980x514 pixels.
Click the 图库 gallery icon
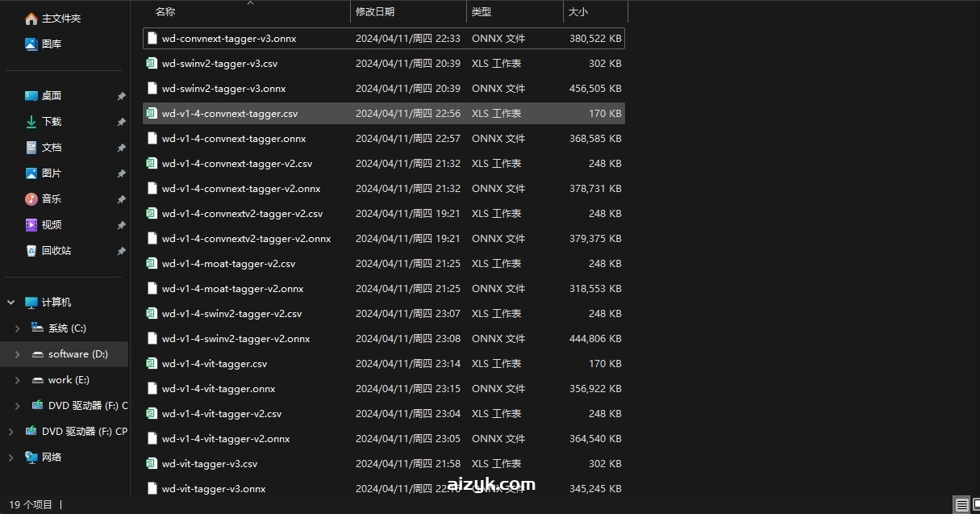(31, 44)
